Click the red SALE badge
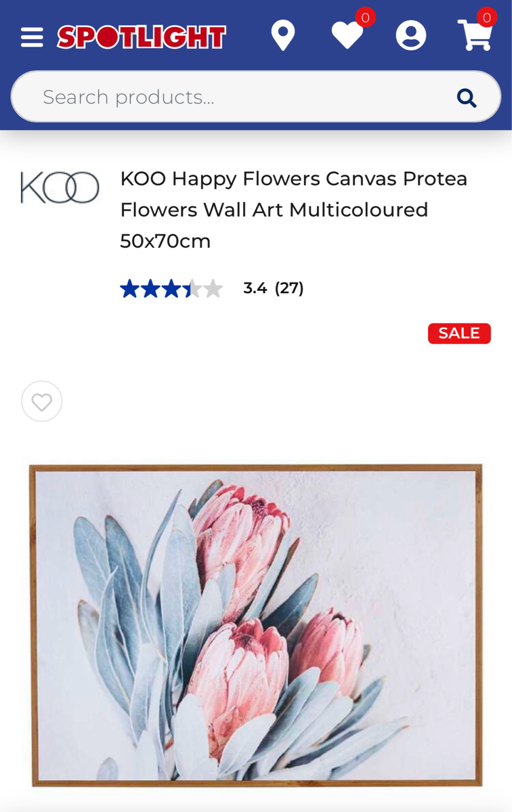The height and width of the screenshot is (812, 512). pyautogui.click(x=459, y=333)
